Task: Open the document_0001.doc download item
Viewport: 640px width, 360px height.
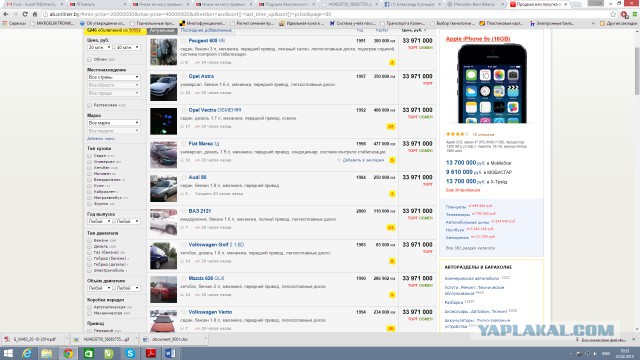Action: coord(170,339)
